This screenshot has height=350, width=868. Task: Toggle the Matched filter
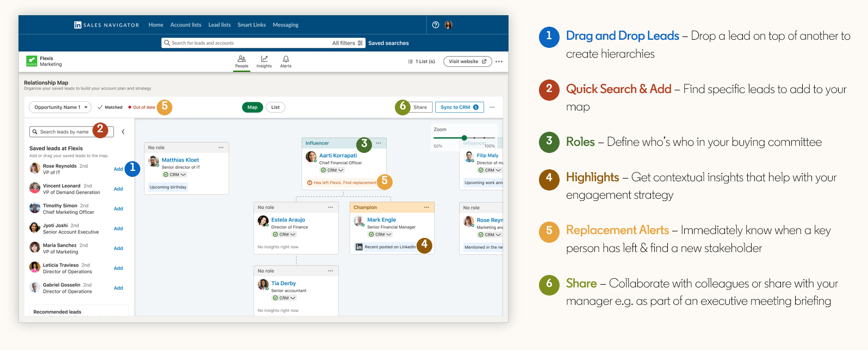tap(110, 107)
